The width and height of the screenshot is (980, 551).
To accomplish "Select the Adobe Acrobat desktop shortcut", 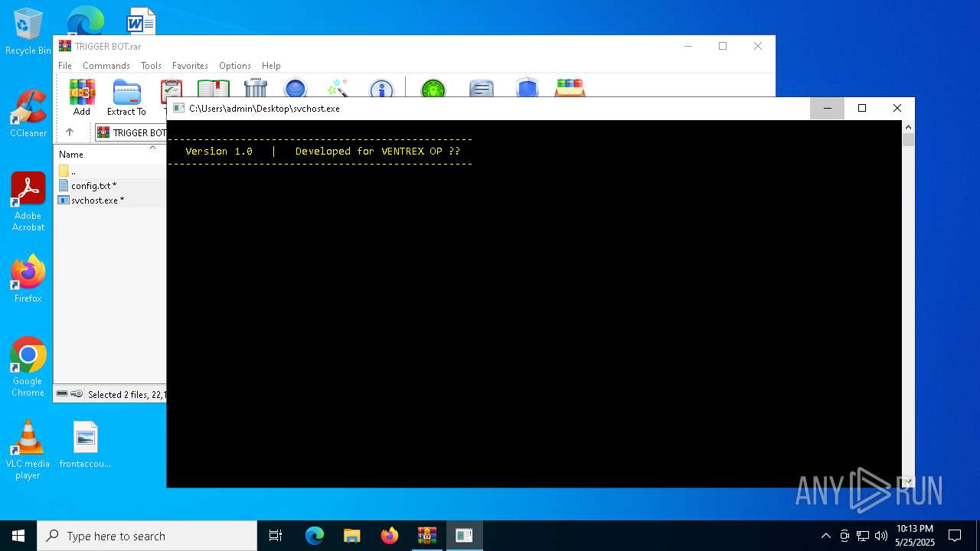I will pyautogui.click(x=28, y=201).
